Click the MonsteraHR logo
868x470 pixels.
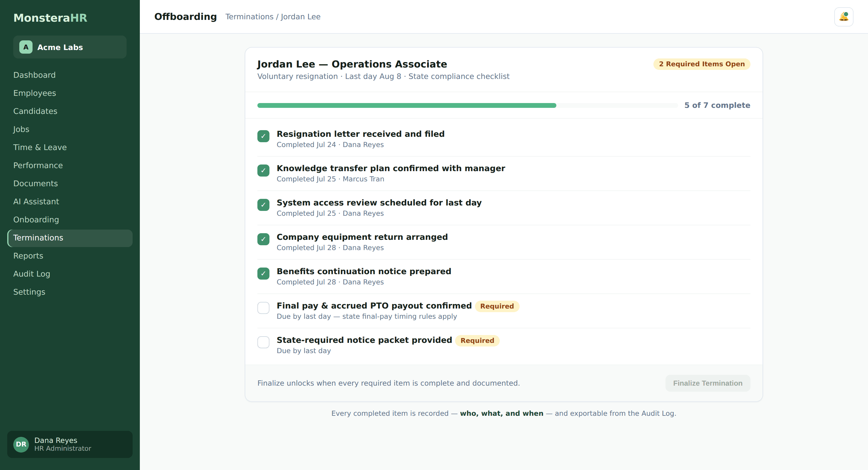pyautogui.click(x=50, y=17)
